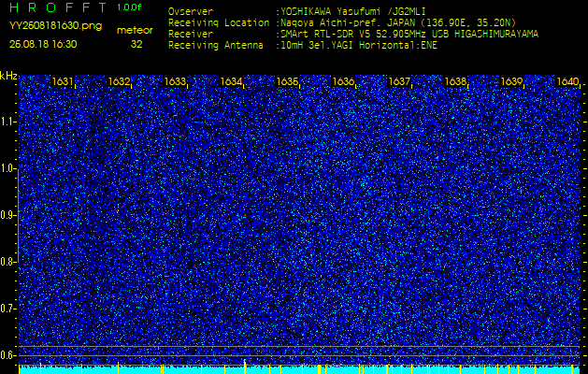This screenshot has height=374, width=588.
Task: Click the 0.6 frequency axis label
Action: [x=8, y=355]
